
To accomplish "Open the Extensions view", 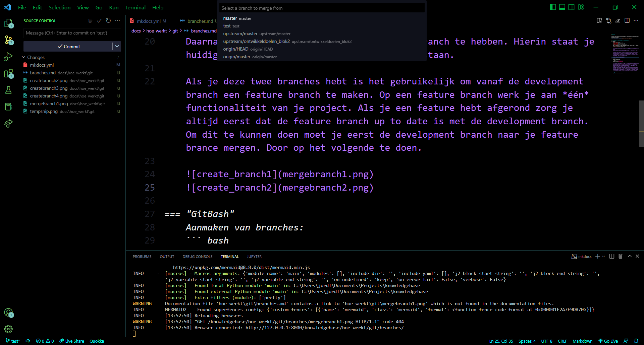I will (x=8, y=74).
